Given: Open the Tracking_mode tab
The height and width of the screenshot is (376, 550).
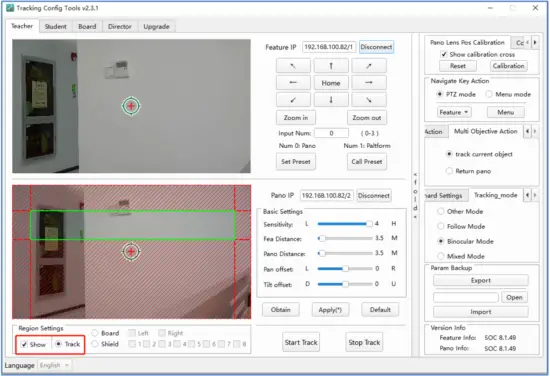Looking at the screenshot, I should click(495, 195).
